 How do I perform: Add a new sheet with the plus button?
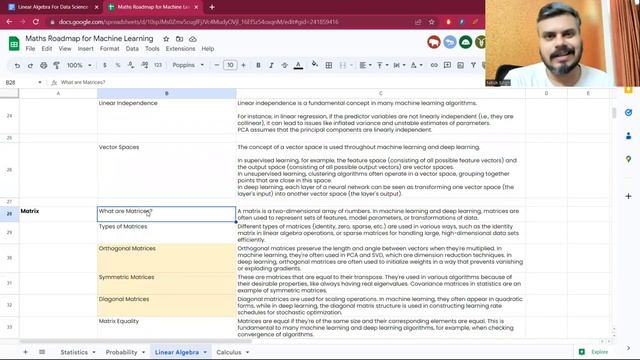[25, 352]
